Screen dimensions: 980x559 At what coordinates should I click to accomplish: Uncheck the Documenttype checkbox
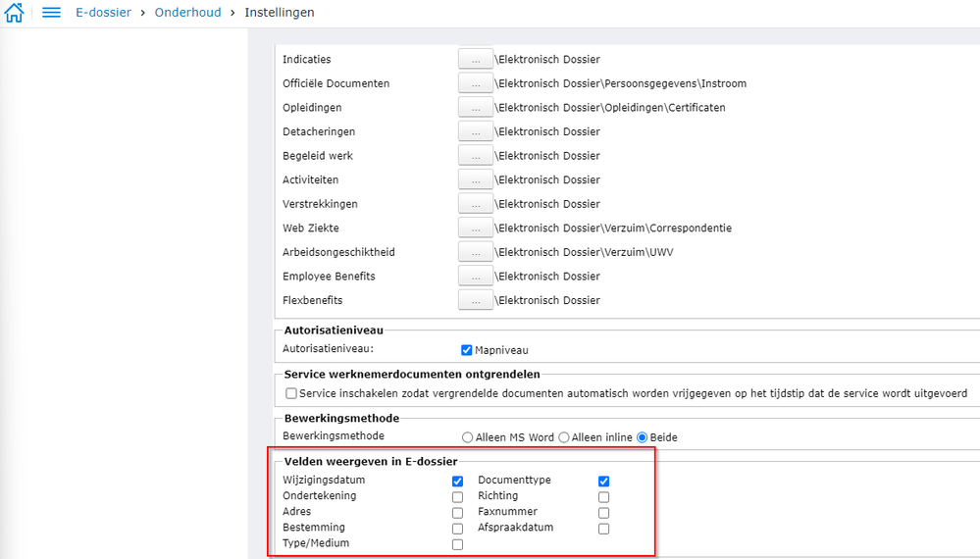click(x=604, y=482)
